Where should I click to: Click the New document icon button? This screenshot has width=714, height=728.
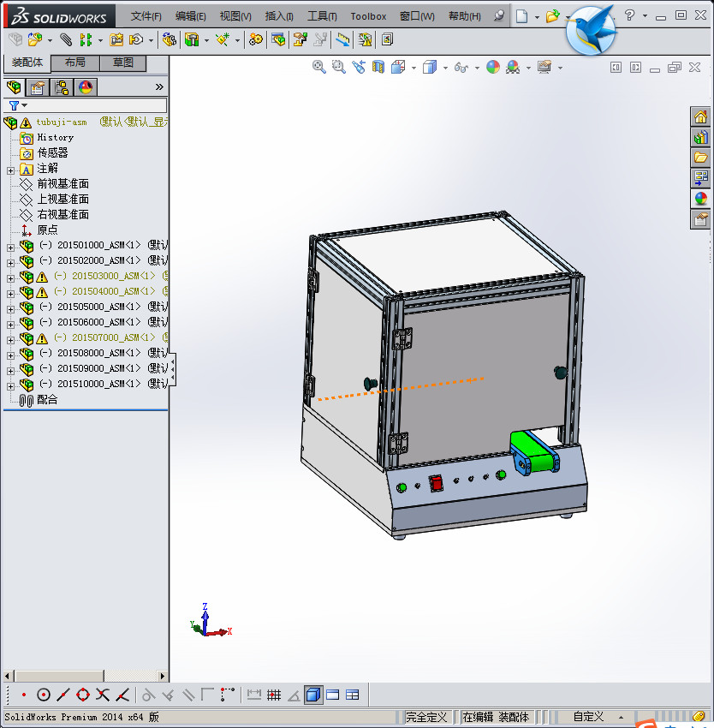click(x=522, y=16)
